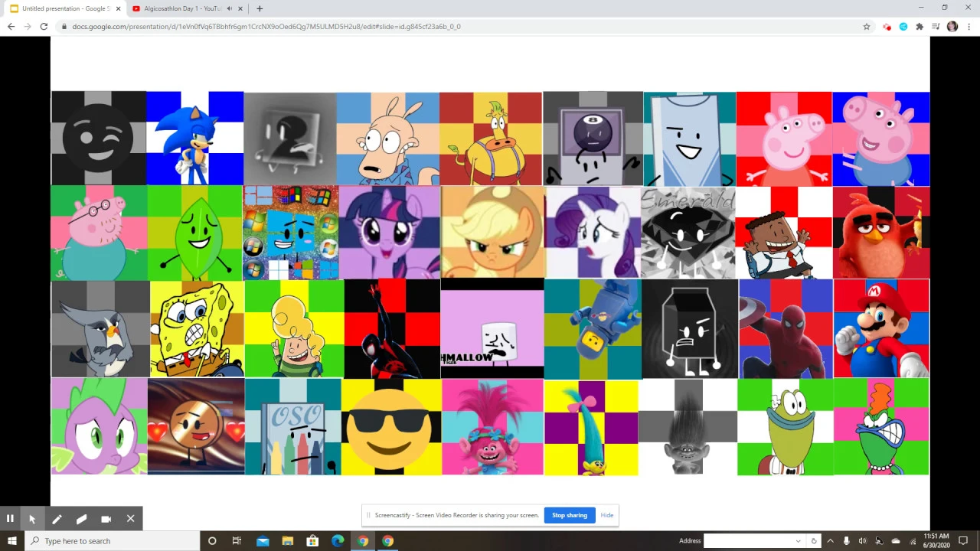Select the 8-ball character image
This screenshot has height=551, width=980.
593,139
